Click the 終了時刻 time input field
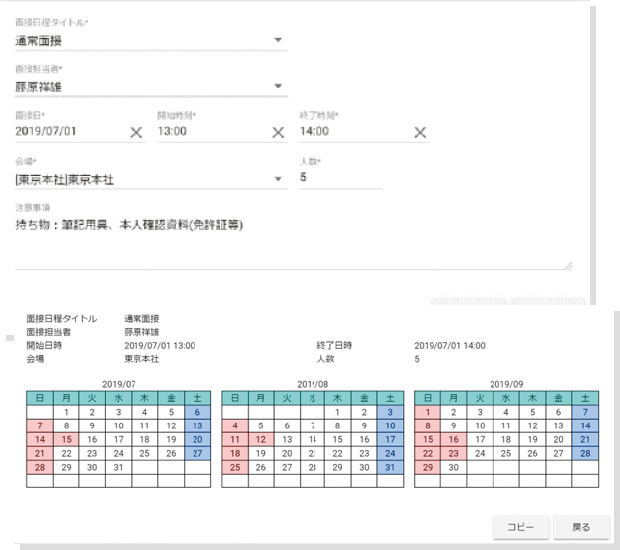Screen dimensions: 620x550 click(x=352, y=132)
